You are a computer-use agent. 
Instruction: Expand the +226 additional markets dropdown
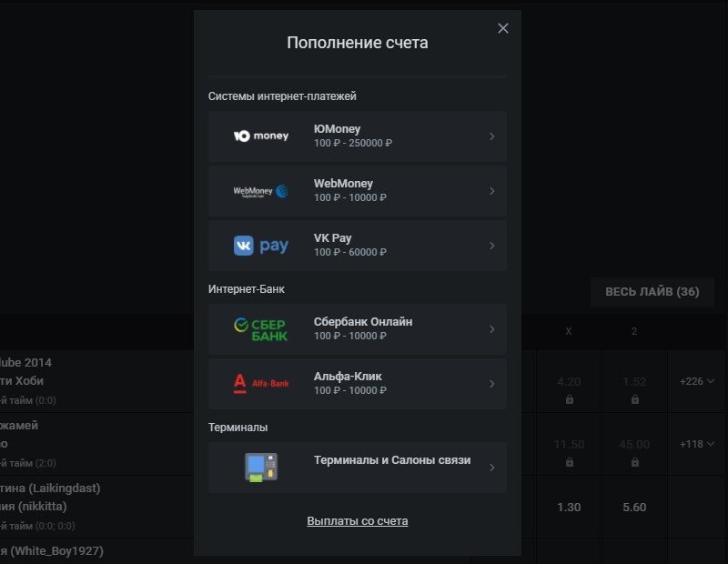coord(697,381)
